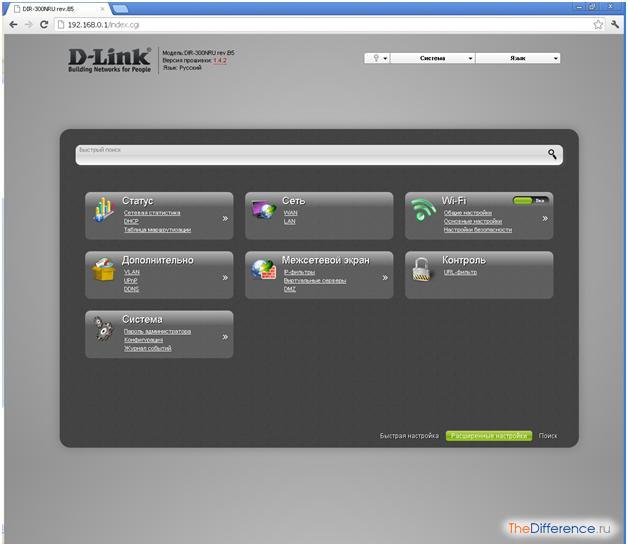
Task: Open the URL-фильтр link under Контроль
Action: (x=460, y=272)
